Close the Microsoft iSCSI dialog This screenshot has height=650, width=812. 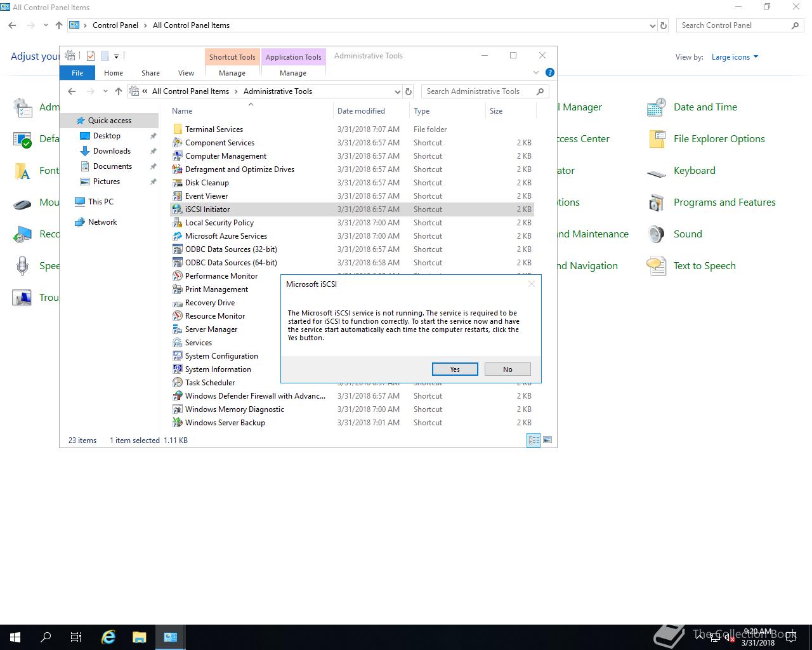click(532, 284)
